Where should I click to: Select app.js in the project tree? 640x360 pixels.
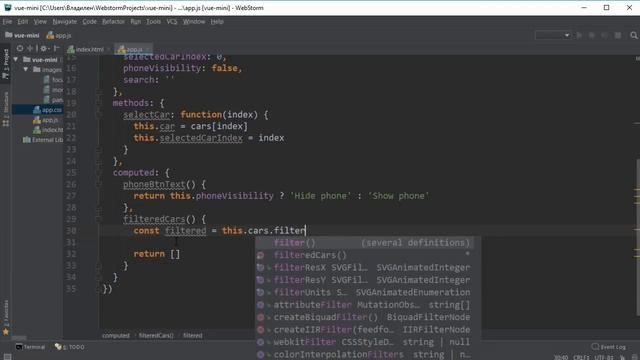46,120
